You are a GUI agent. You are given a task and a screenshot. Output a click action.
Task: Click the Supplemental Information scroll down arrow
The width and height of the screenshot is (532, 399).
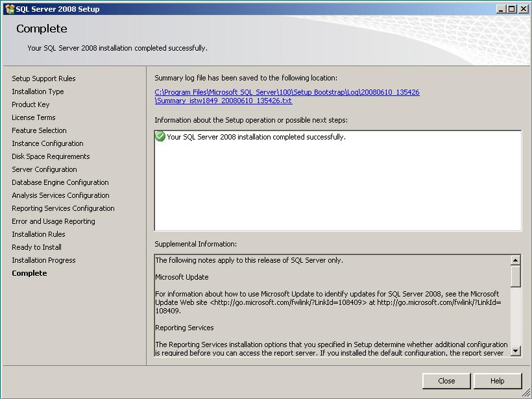click(x=515, y=350)
